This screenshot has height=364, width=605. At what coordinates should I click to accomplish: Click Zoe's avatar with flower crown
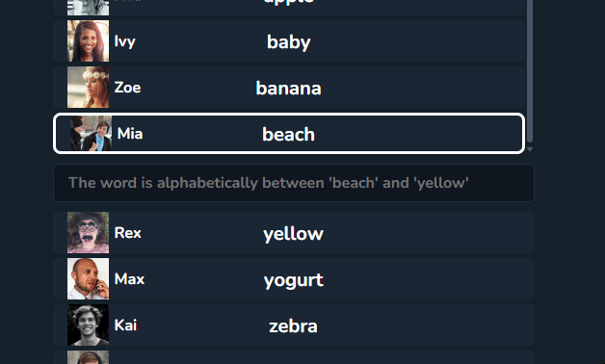(x=88, y=87)
